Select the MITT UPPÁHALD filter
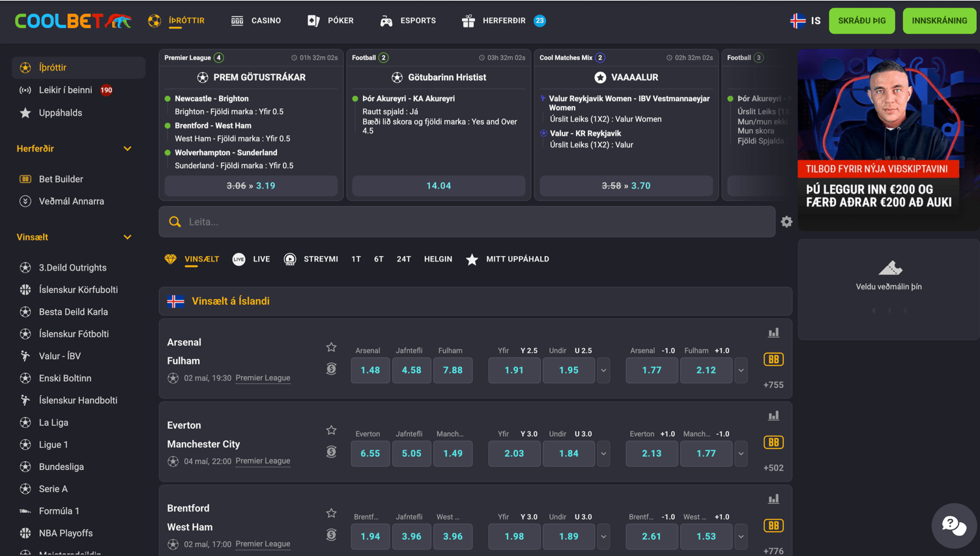 tap(508, 259)
